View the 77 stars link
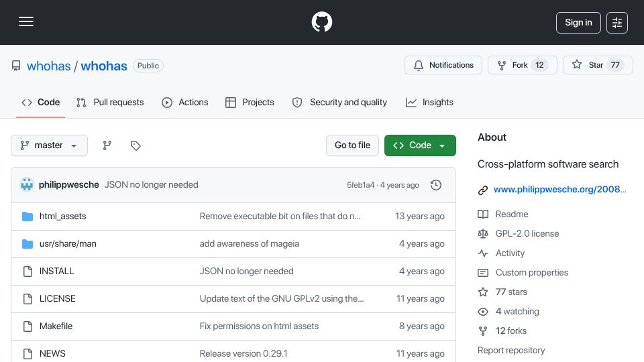The image size is (644, 362). tap(511, 292)
